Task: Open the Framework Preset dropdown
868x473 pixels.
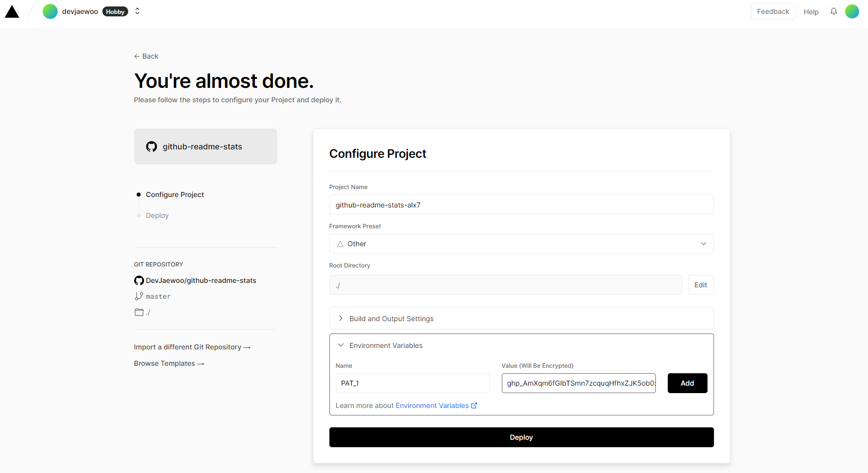Action: [521, 244]
